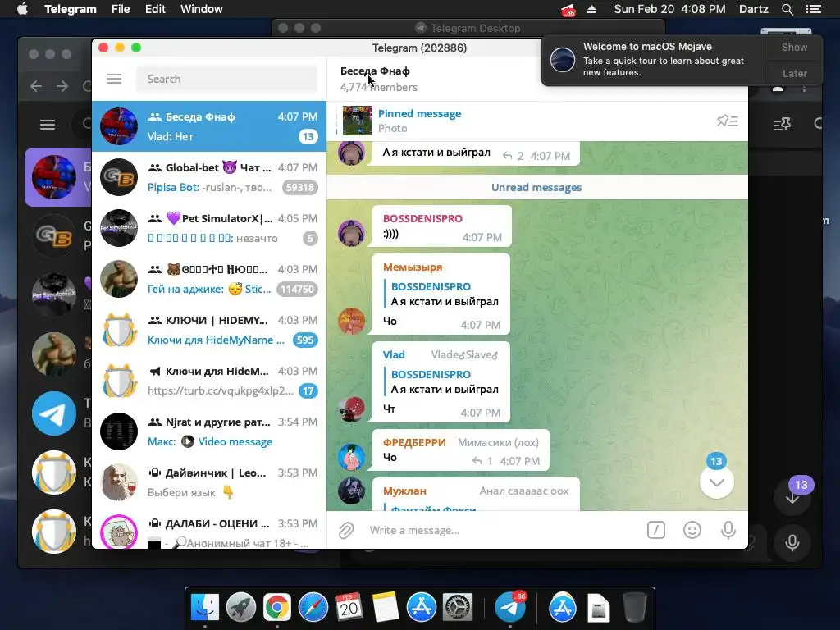Open Notification Center icon in menu bar
Image resolution: width=840 pixels, height=630 pixels.
(x=813, y=9)
